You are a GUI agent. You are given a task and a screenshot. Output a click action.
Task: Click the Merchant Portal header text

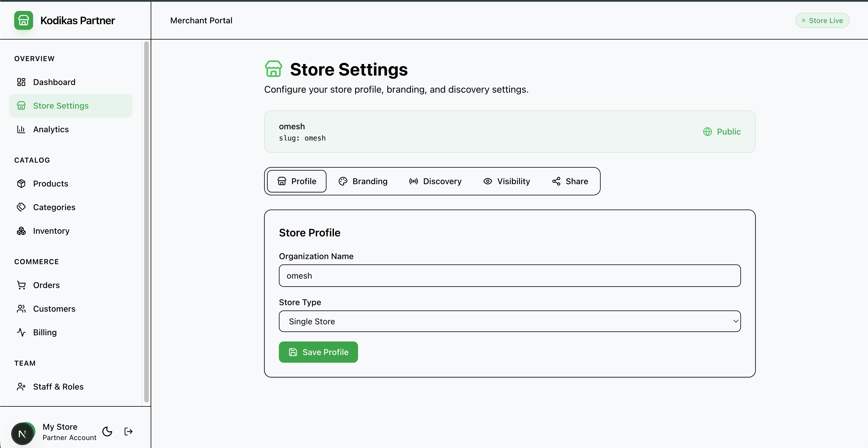click(201, 21)
